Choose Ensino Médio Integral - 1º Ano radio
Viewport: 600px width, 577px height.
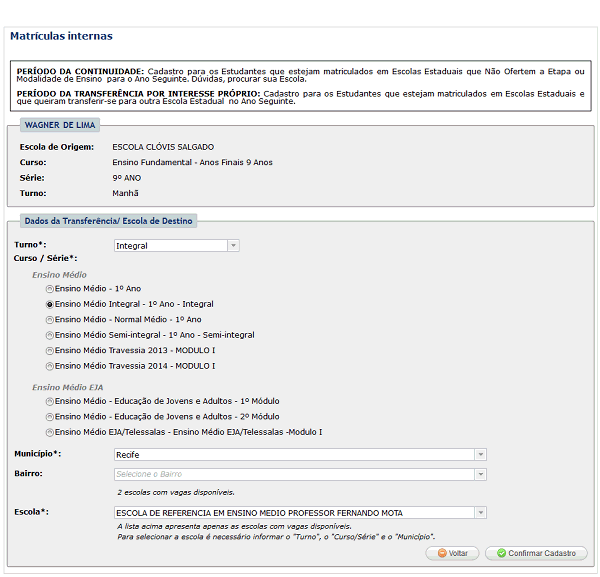pos(50,304)
